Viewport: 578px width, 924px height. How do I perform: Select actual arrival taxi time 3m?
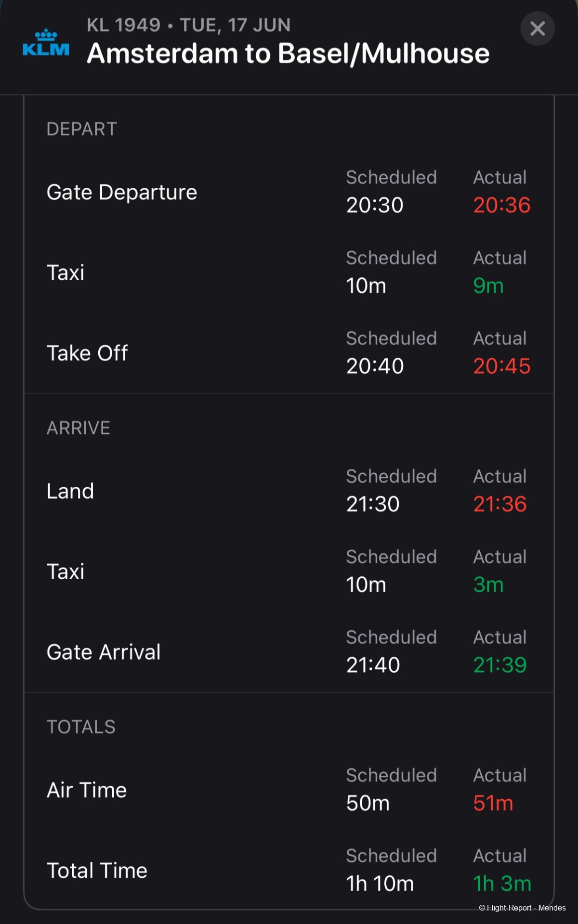click(488, 585)
